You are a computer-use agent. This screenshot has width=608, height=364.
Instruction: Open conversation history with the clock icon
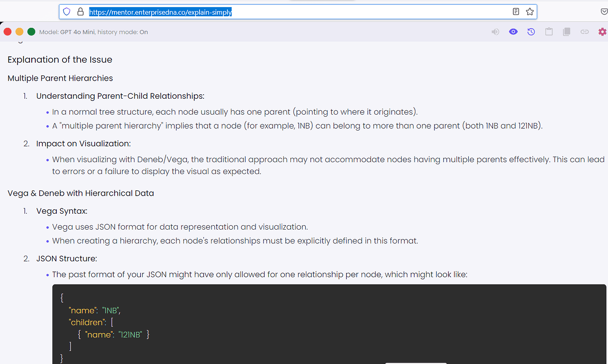531,31
